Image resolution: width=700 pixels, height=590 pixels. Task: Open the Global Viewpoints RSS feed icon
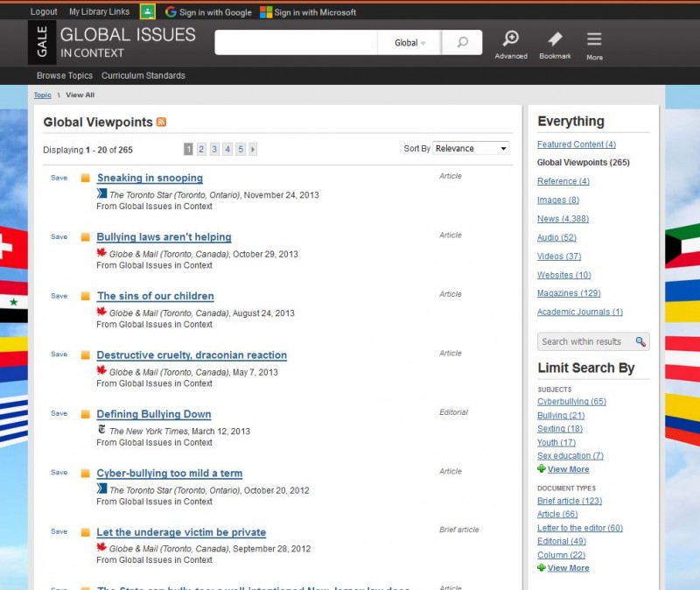pyautogui.click(x=161, y=122)
